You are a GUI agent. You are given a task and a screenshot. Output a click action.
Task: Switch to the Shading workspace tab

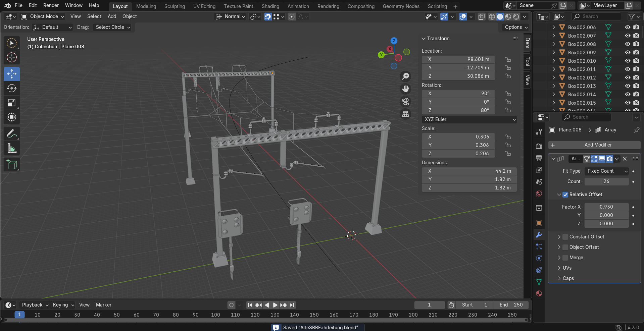270,6
